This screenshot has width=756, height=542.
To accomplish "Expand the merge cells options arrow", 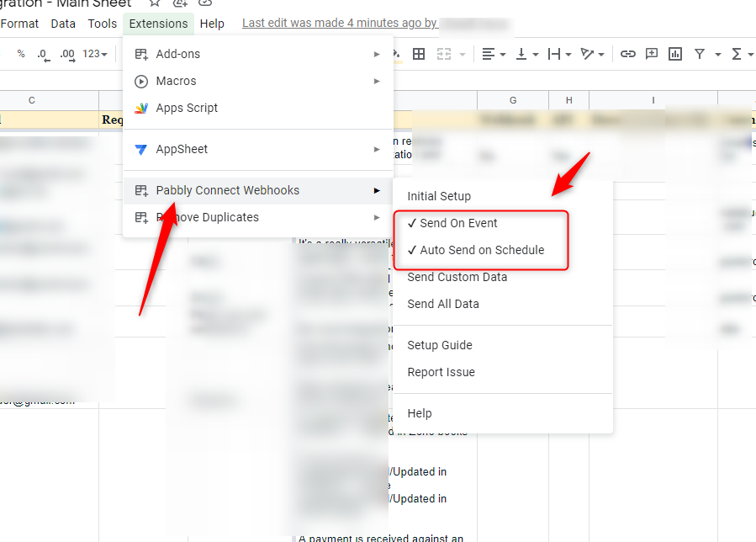I will click(463, 55).
